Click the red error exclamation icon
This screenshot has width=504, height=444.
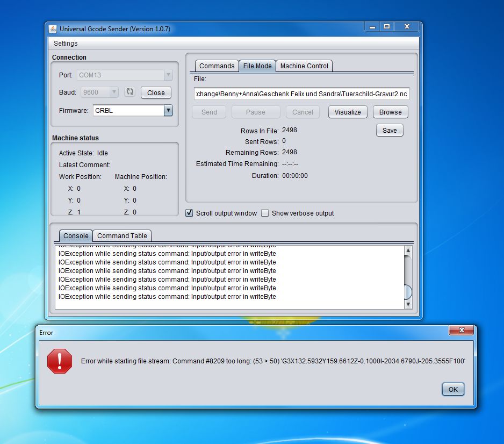pos(60,361)
